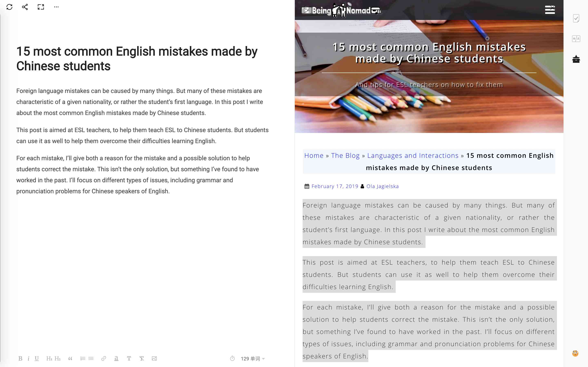Image resolution: width=588 pixels, height=367 pixels.
Task: Click the Strikethrough formatting icon
Action: click(x=142, y=359)
